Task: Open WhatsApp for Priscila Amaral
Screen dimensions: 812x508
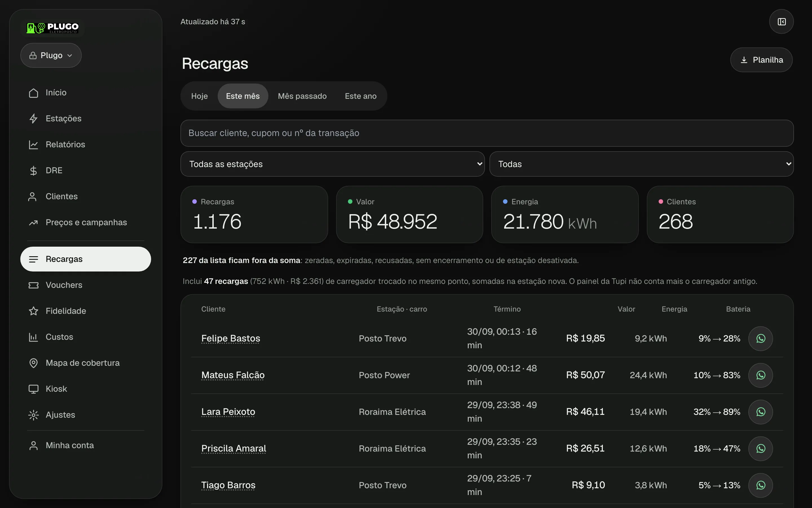Action: point(760,448)
